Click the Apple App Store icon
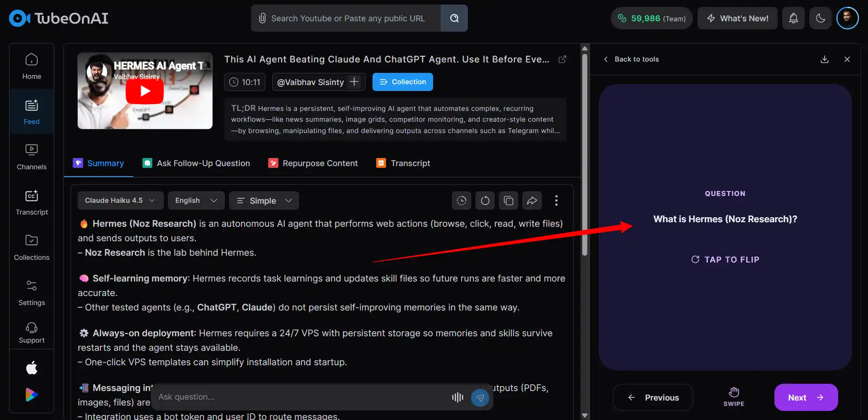The width and height of the screenshot is (868, 420). pos(32,367)
